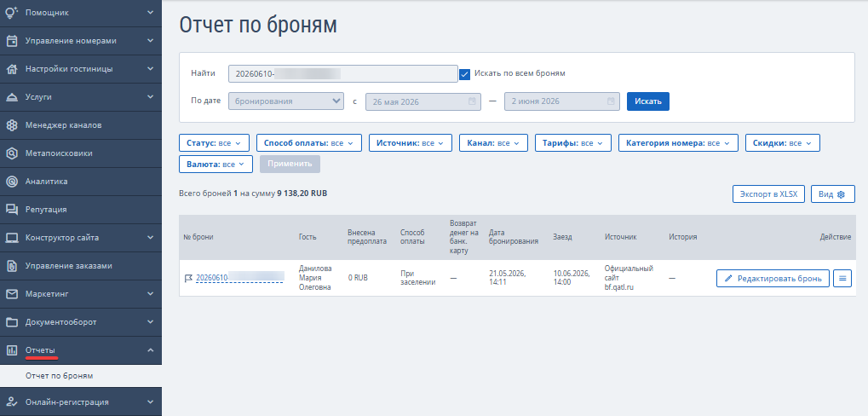Click the lightbulb icon next to Помощник
This screenshot has width=868, height=416.
12,12
